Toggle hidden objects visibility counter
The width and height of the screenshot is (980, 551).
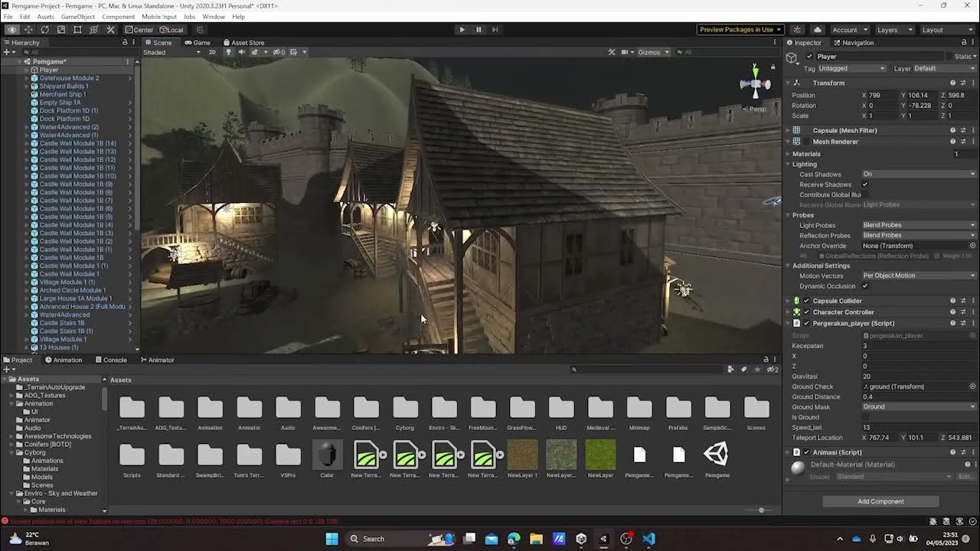point(279,52)
